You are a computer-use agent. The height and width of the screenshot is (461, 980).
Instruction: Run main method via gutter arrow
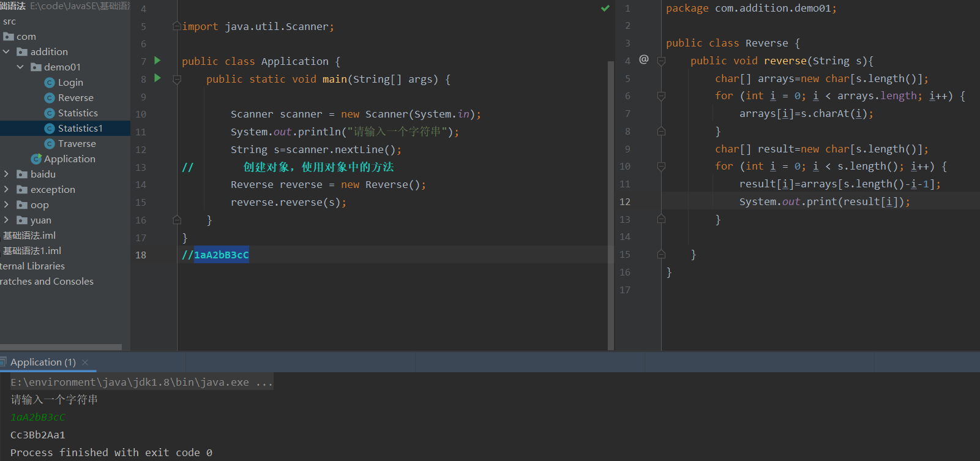coord(157,78)
